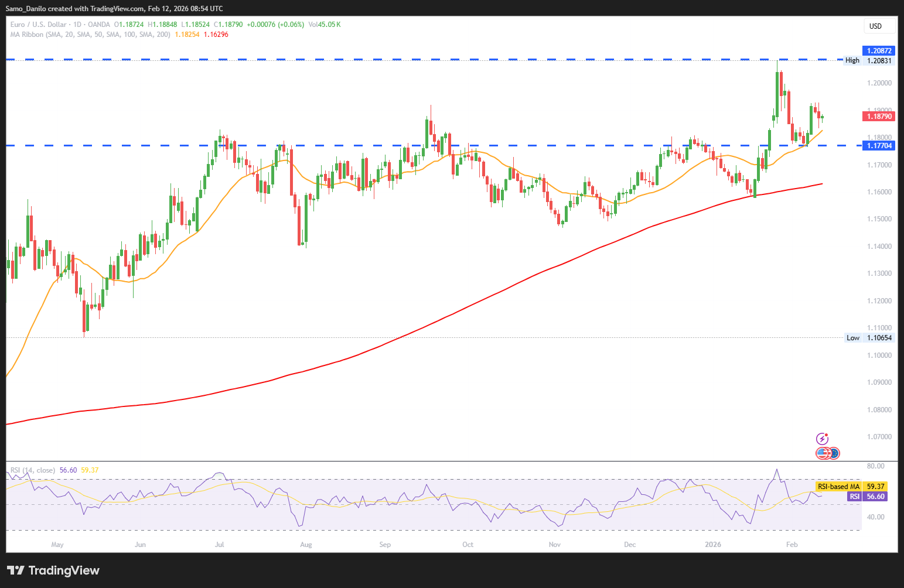Click the US flag economic event icon
Viewport: 904px width, 588px height.
823,453
